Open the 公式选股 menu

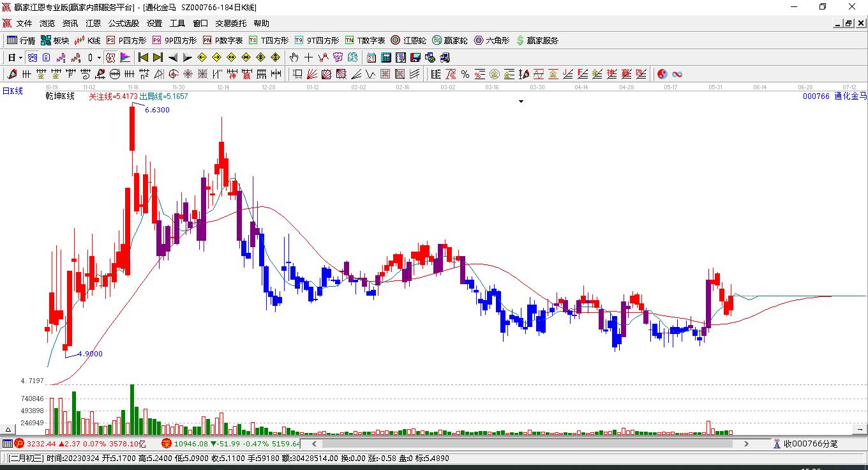coord(124,24)
